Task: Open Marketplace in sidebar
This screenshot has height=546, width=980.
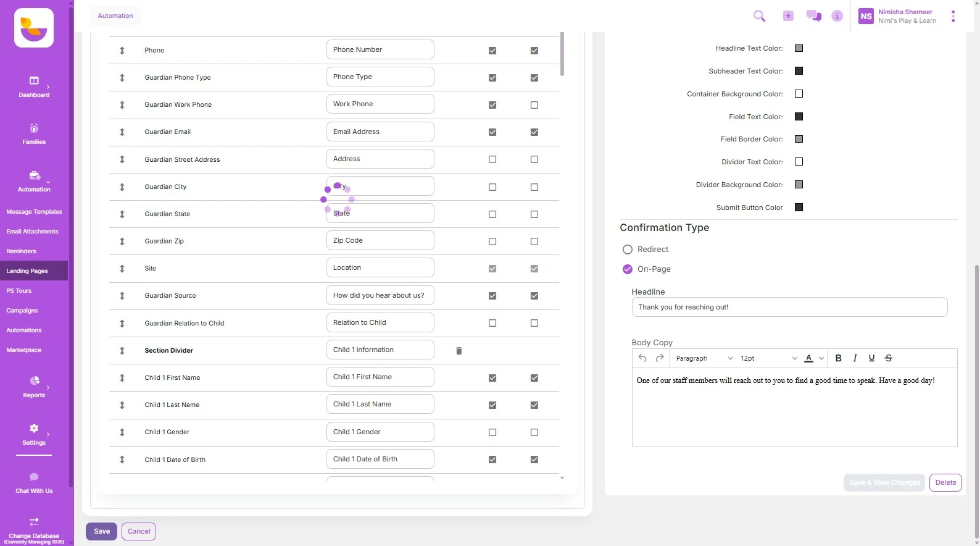Action: tap(24, 350)
